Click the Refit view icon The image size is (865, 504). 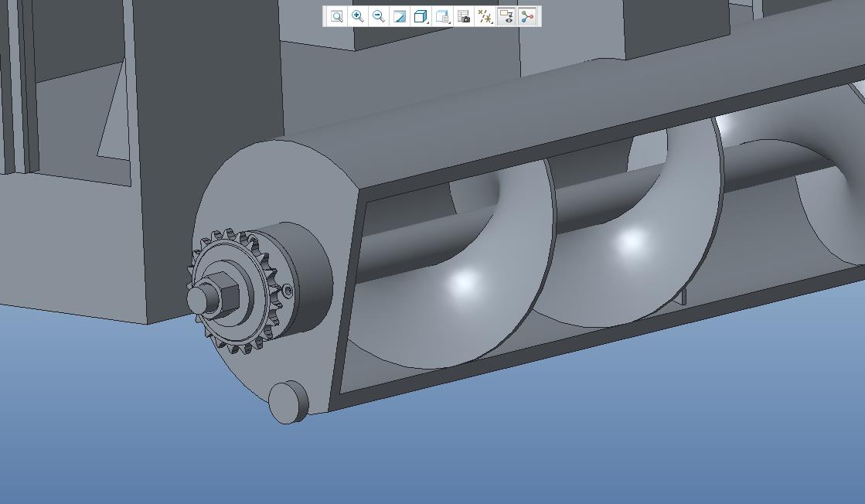(336, 16)
